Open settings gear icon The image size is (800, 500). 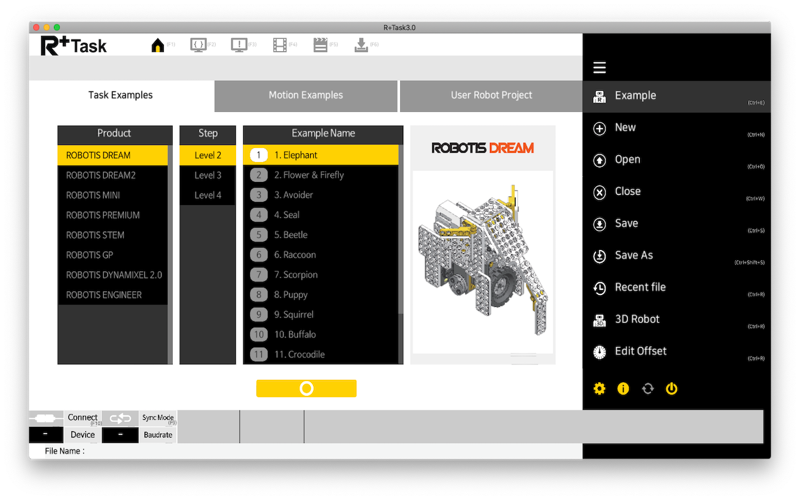(x=599, y=389)
